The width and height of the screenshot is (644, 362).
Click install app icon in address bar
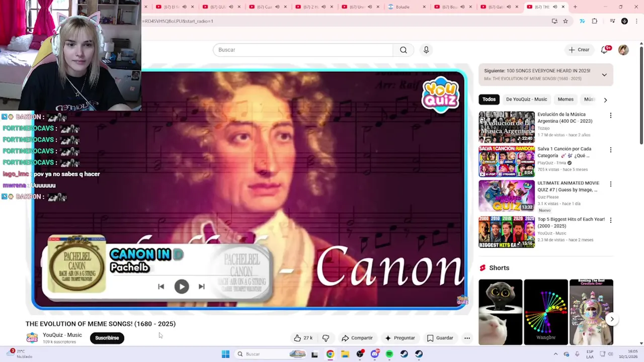(x=554, y=21)
